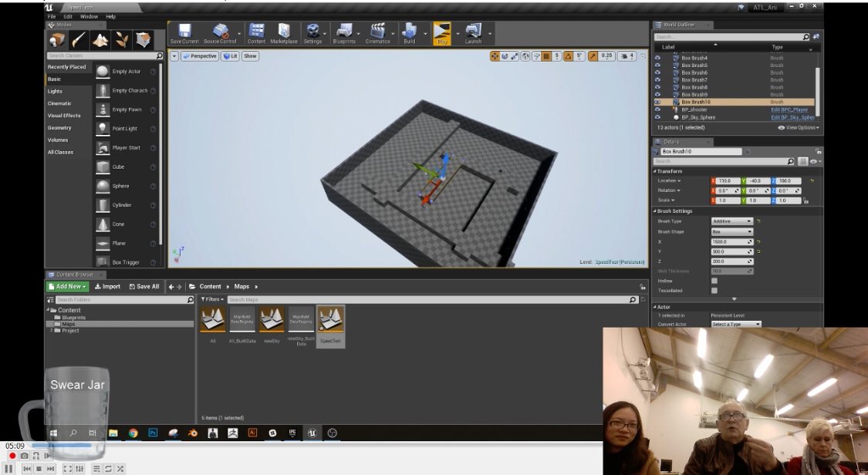Image resolution: width=868 pixels, height=475 pixels.
Task: Select the Lights category in Modes
Action: tap(55, 91)
